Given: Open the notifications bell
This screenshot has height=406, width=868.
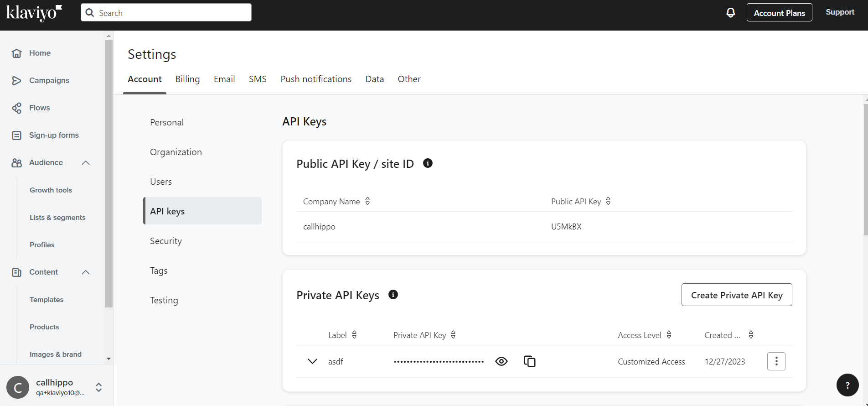Looking at the screenshot, I should (730, 12).
